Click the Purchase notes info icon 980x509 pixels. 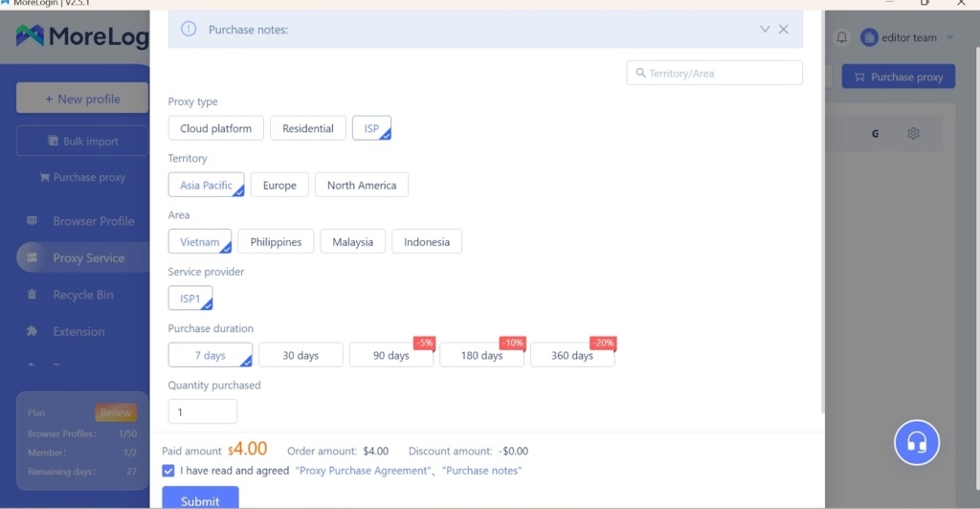point(189,30)
